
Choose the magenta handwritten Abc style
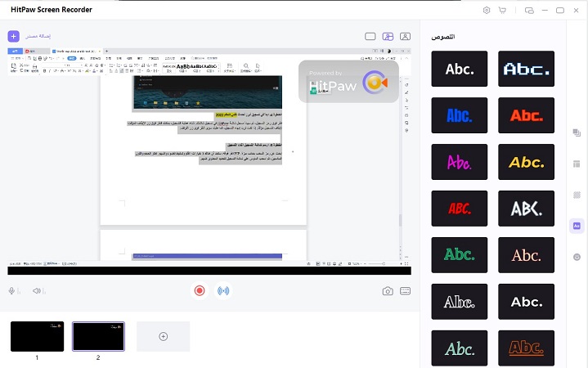pyautogui.click(x=460, y=162)
